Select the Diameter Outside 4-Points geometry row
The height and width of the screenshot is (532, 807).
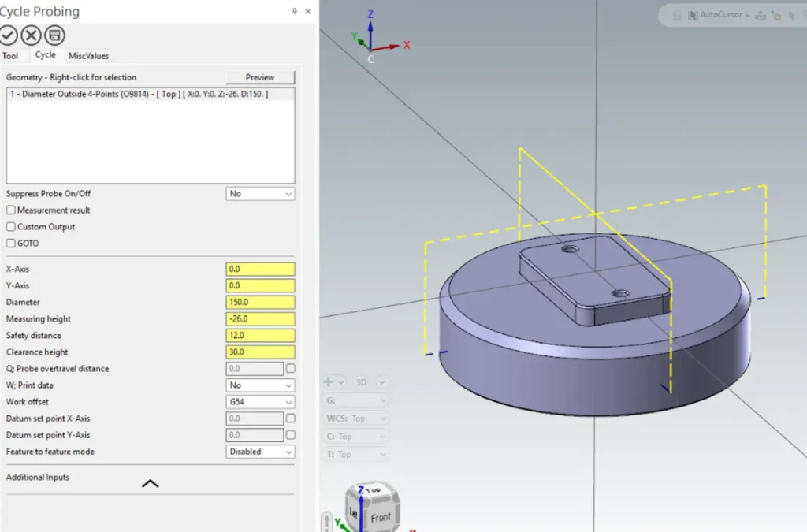(x=151, y=94)
